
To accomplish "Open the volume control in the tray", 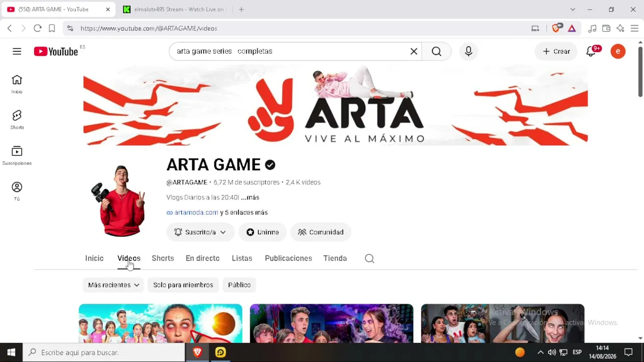I will (x=552, y=352).
